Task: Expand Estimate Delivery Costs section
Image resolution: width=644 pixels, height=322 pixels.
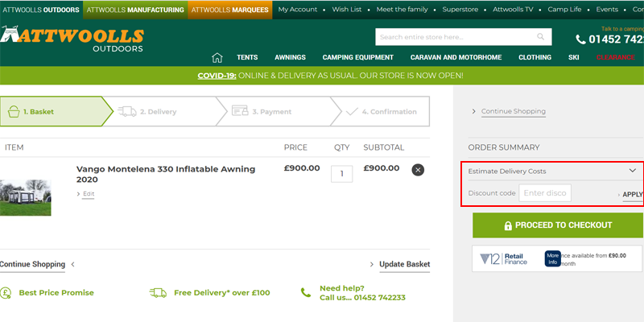Action: (x=552, y=171)
